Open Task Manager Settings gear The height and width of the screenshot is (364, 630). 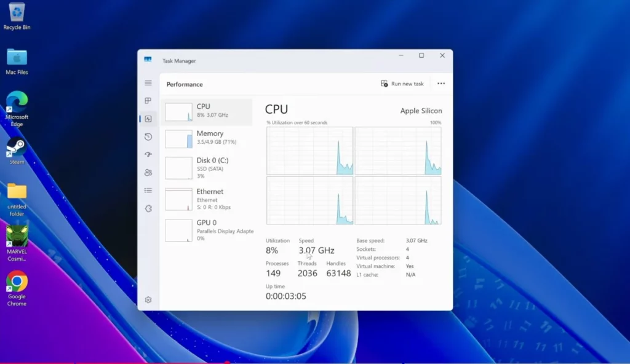(x=148, y=300)
